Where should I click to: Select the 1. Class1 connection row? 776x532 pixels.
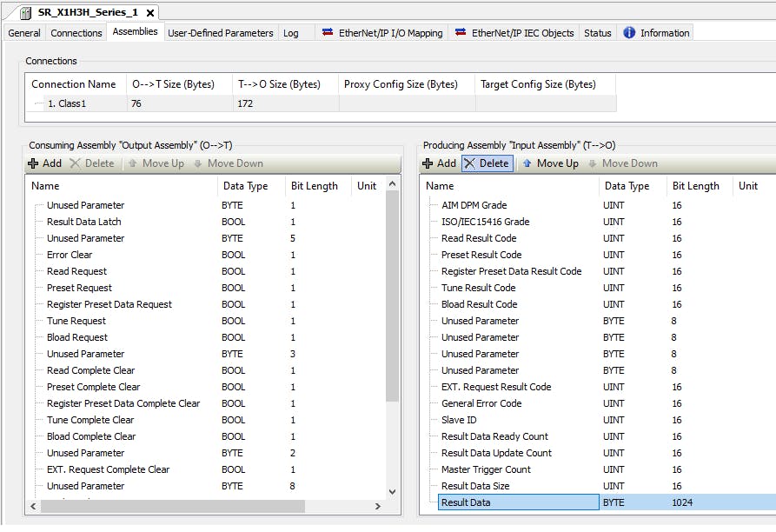coord(67,103)
